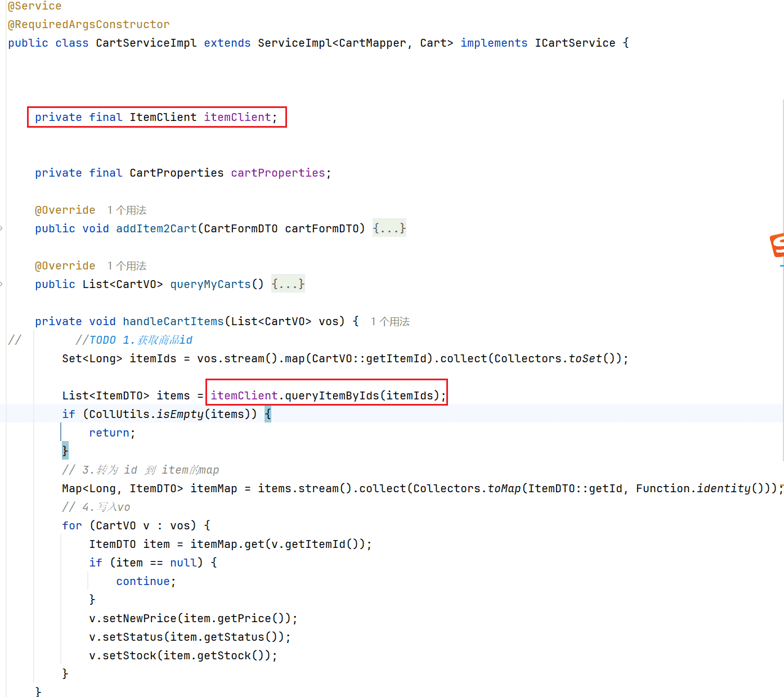Click the ICartService interface name
The height and width of the screenshot is (697, 784).
(575, 43)
